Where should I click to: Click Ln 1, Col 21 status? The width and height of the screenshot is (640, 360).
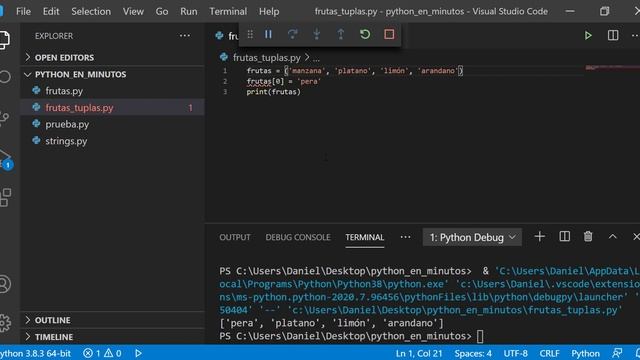pos(419,353)
